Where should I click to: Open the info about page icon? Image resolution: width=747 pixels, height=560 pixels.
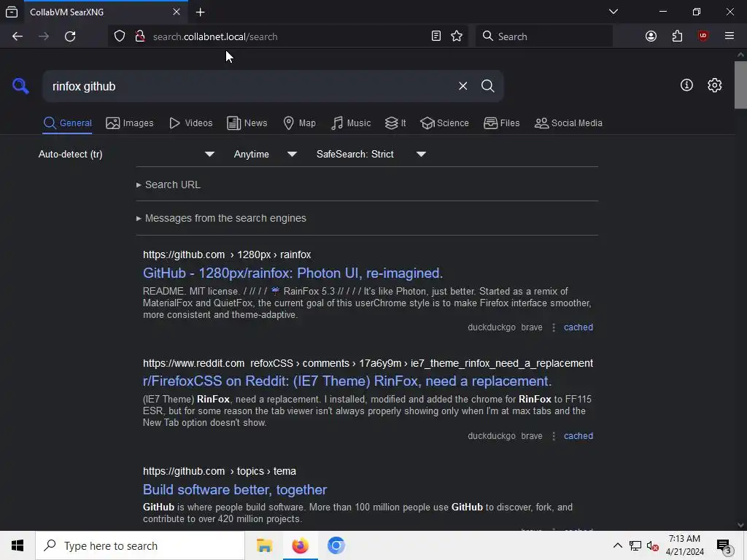(686, 85)
